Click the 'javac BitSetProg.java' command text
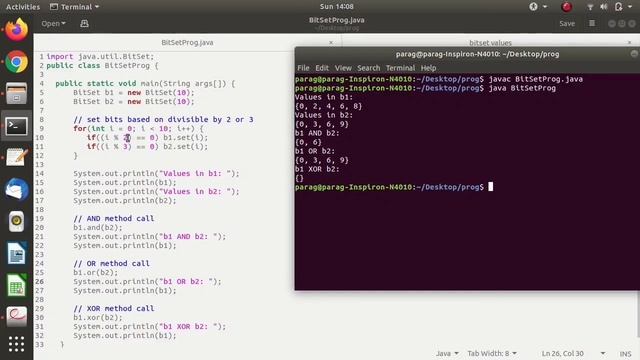The width and height of the screenshot is (640, 360). tap(536, 79)
